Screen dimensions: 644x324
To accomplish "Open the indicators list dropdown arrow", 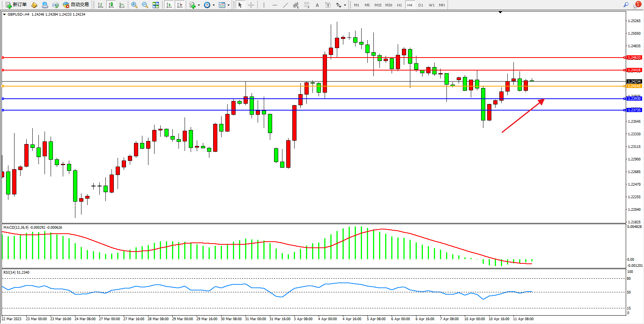I will click(x=199, y=5).
